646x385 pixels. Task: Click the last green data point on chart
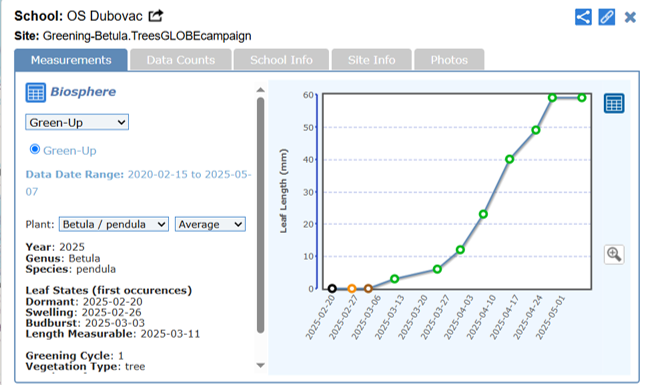coord(582,98)
